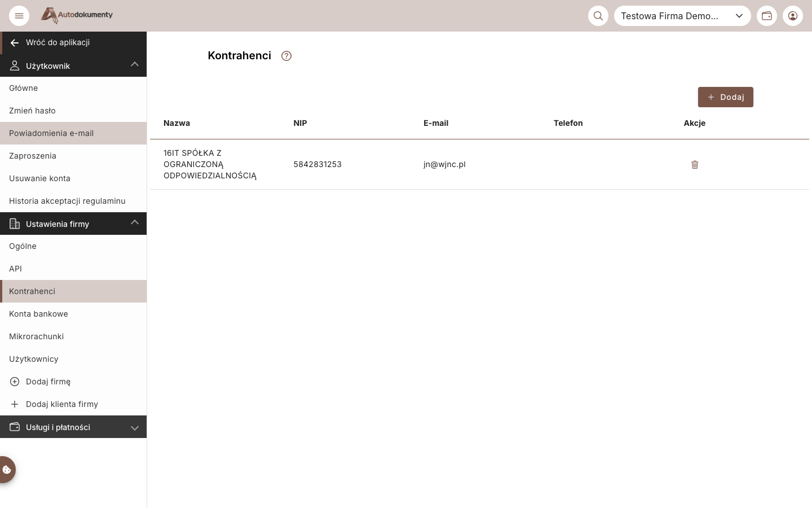Click the Dodaj button to add contractor
812x508 pixels.
[x=726, y=97]
